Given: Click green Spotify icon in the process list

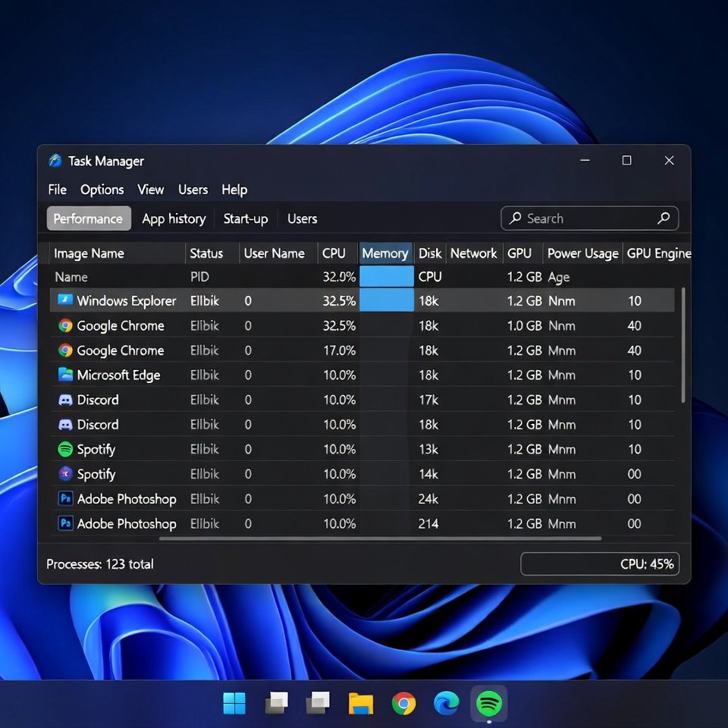Looking at the screenshot, I should [x=65, y=449].
